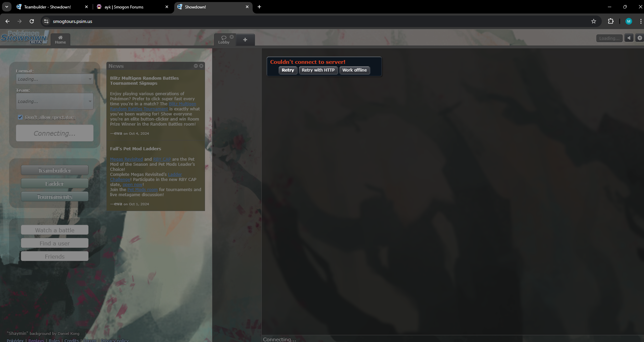Minimize the News panel
This screenshot has height=342, width=644.
(196, 66)
